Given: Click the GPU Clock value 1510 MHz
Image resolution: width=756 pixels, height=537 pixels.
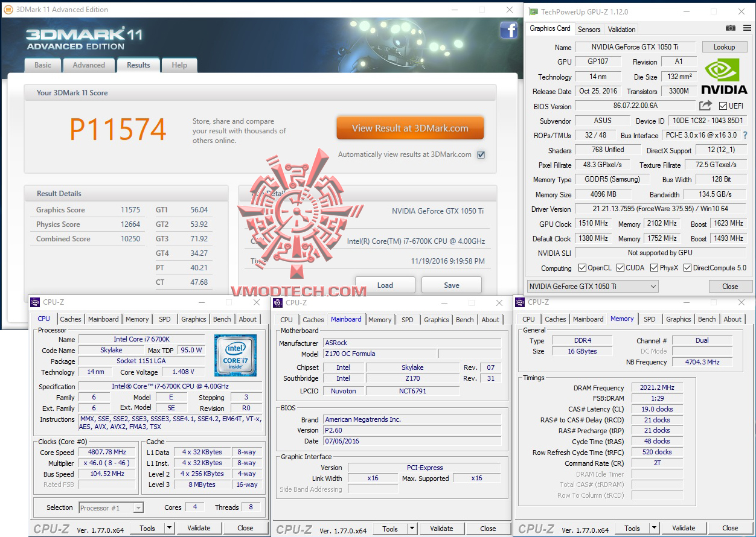Looking at the screenshot, I should 593,223.
